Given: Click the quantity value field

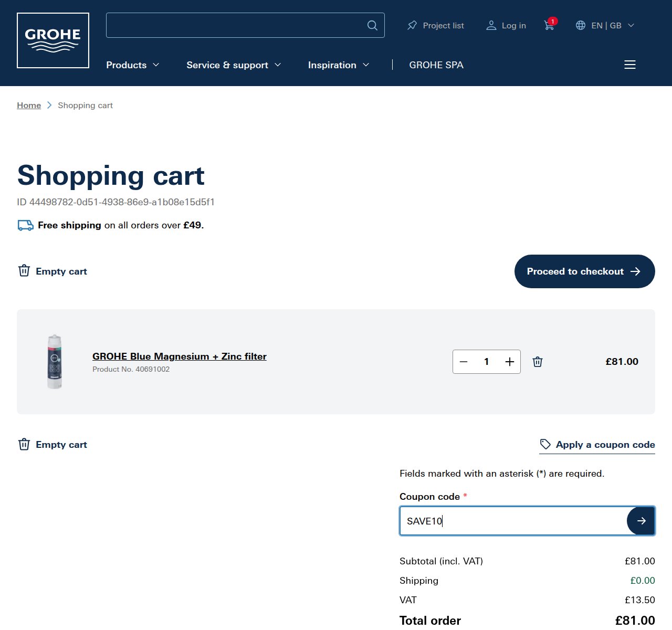Looking at the screenshot, I should click(487, 362).
